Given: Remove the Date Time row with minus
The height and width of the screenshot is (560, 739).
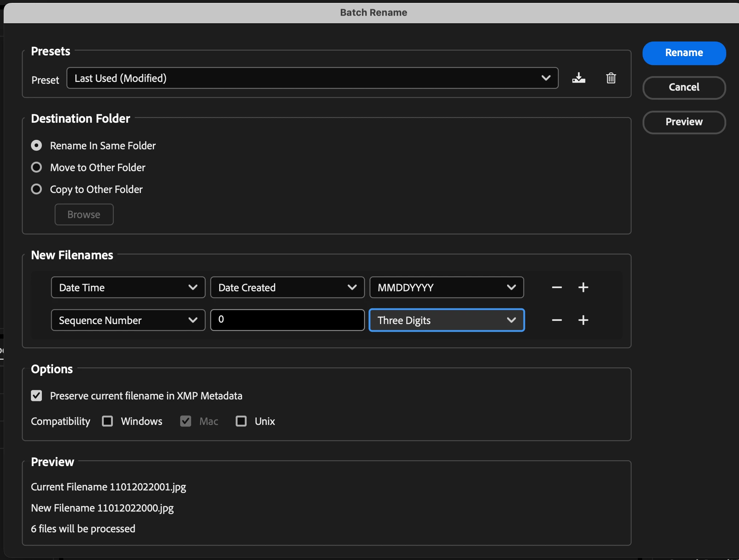Looking at the screenshot, I should [557, 287].
